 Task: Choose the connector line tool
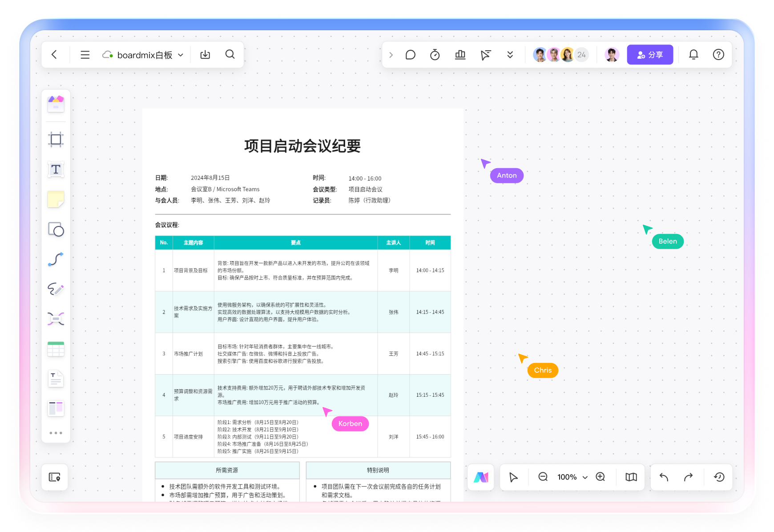[x=56, y=259]
